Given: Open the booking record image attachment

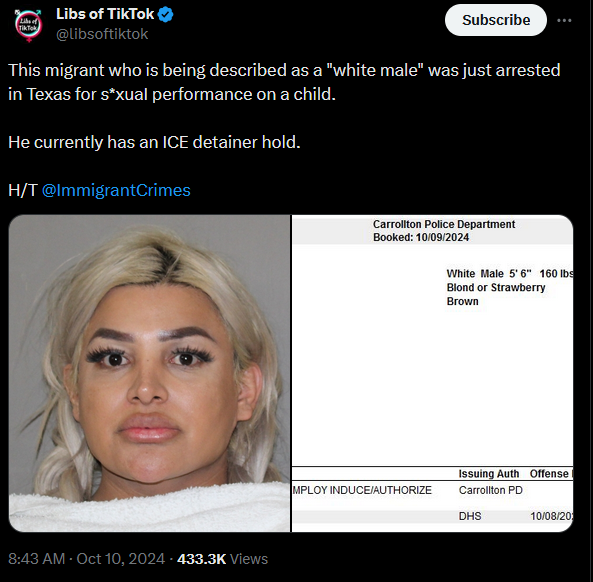Looking at the screenshot, I should 432,373.
